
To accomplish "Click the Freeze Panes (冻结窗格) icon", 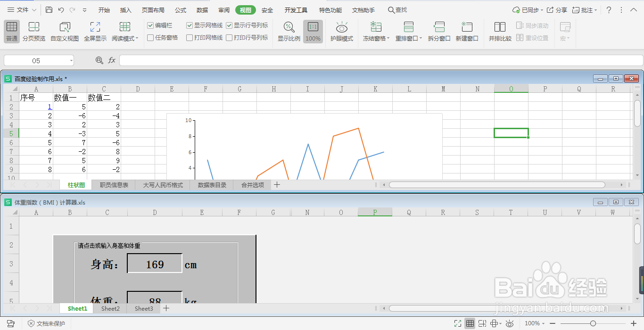I will [376, 27].
